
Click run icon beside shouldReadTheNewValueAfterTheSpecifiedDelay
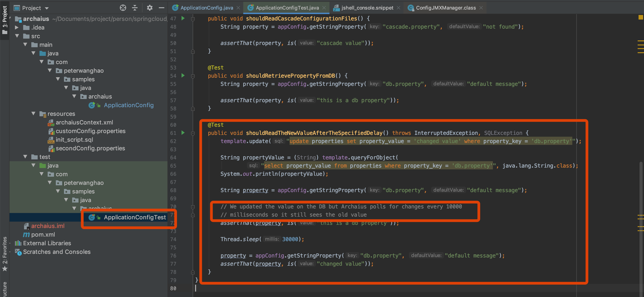pyautogui.click(x=183, y=133)
